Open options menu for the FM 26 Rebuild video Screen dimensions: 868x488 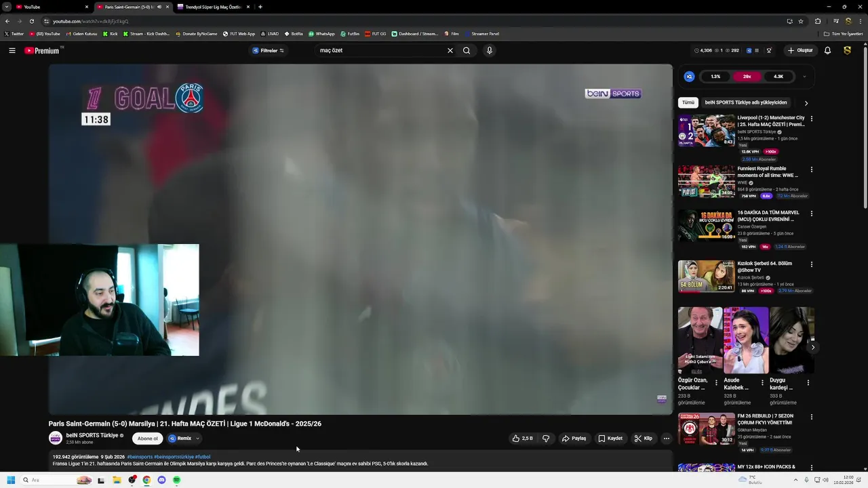811,417
